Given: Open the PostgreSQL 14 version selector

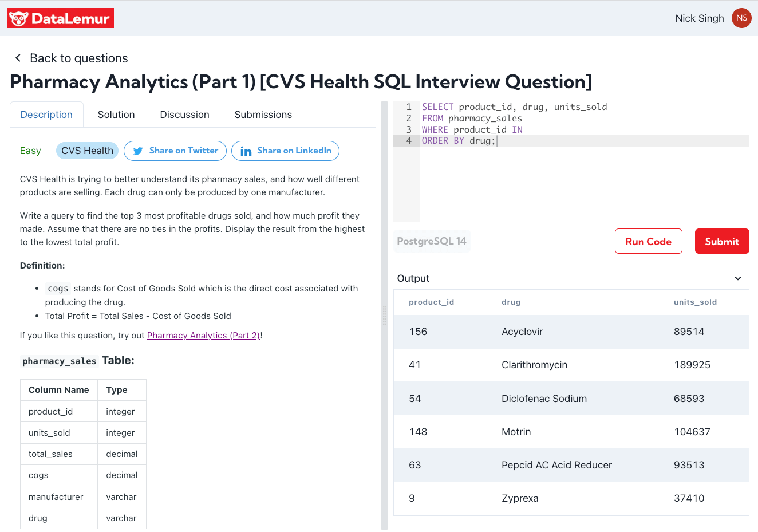Looking at the screenshot, I should coord(432,241).
